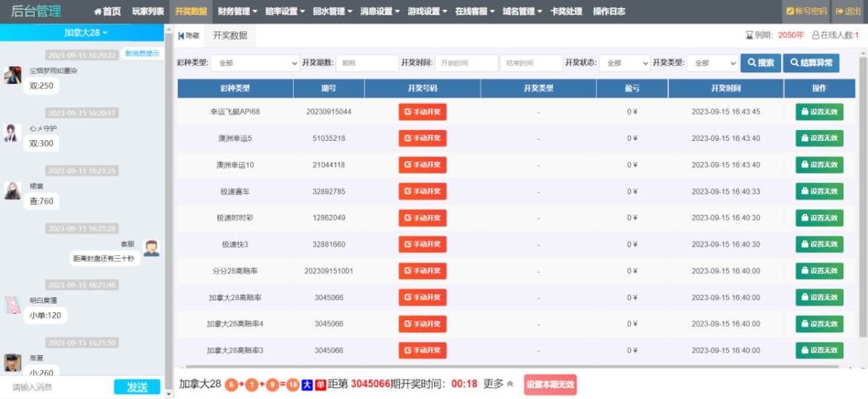This screenshot has height=399, width=868.
Task: Expand the 回水管理 dropdown menu
Action: click(x=332, y=12)
